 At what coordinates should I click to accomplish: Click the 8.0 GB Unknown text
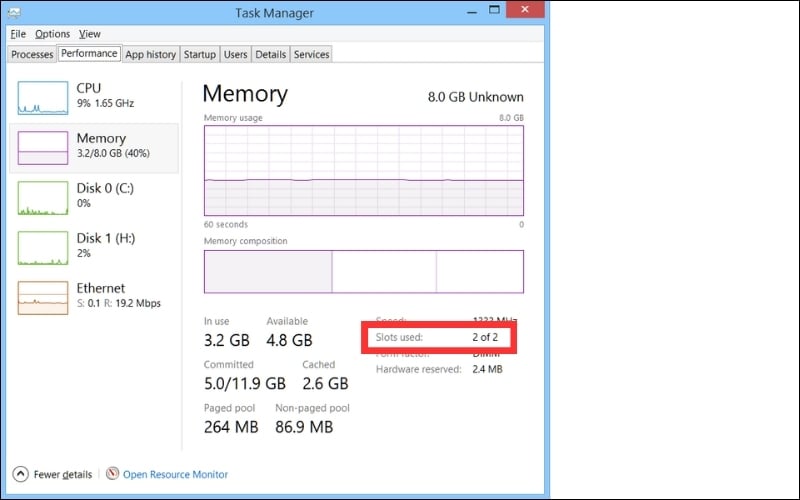coord(476,97)
